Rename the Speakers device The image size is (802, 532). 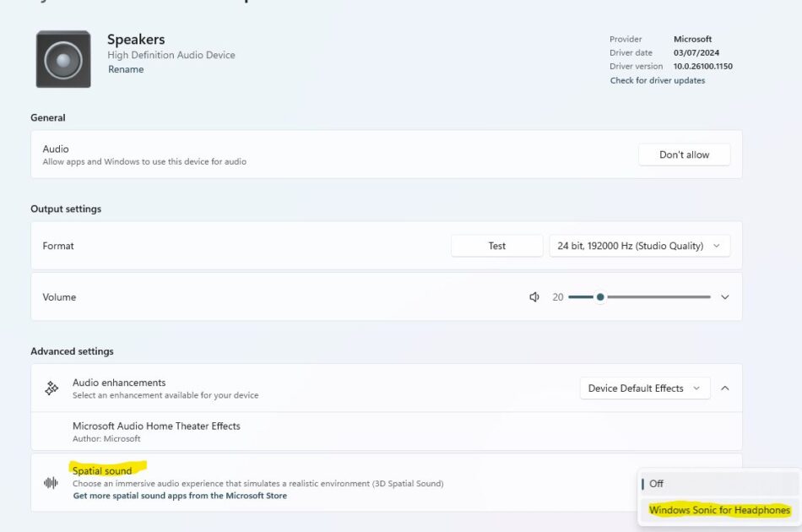(x=126, y=69)
